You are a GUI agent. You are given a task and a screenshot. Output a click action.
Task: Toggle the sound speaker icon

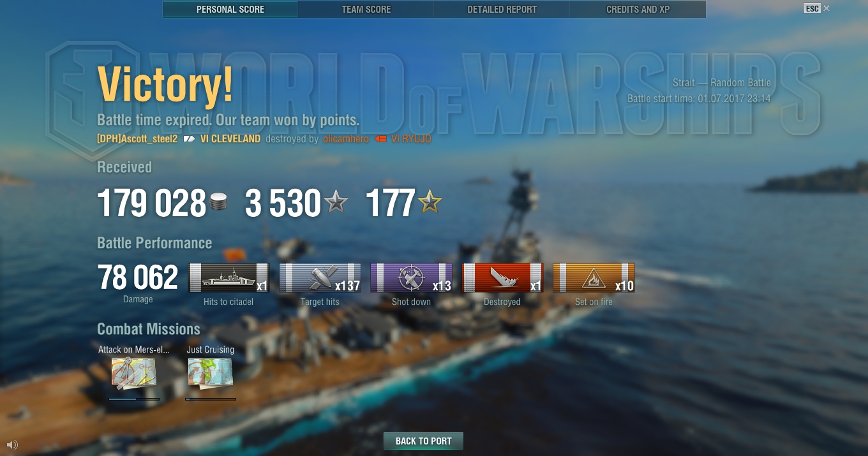(x=12, y=445)
